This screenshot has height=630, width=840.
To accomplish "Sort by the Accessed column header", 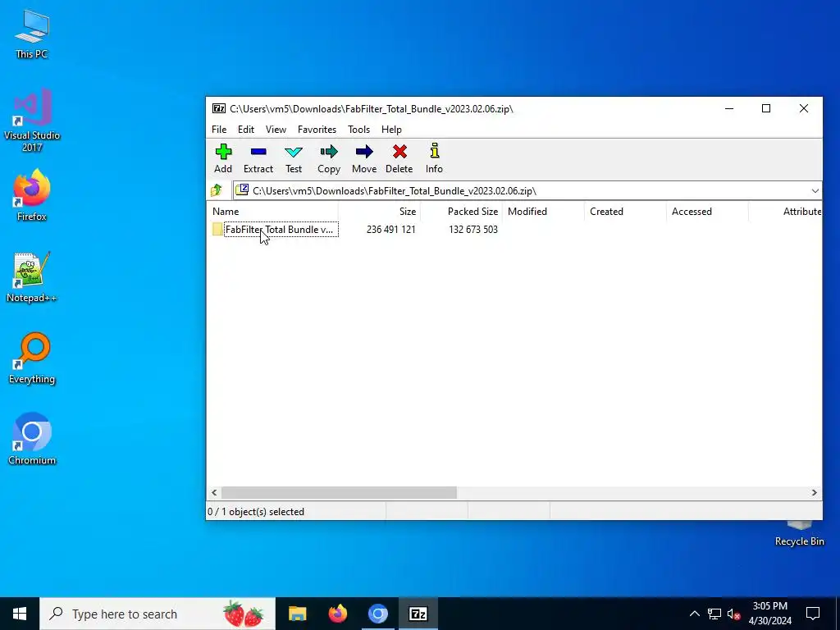I will point(707,212).
